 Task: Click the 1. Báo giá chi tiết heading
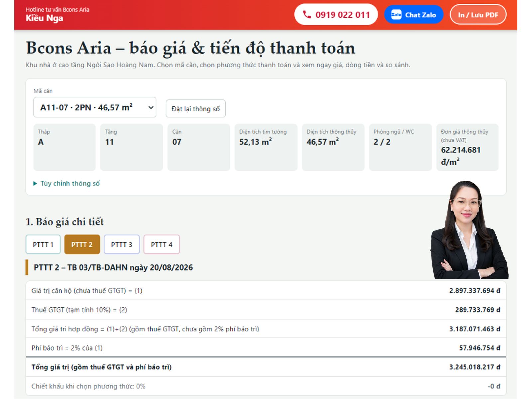(65, 222)
